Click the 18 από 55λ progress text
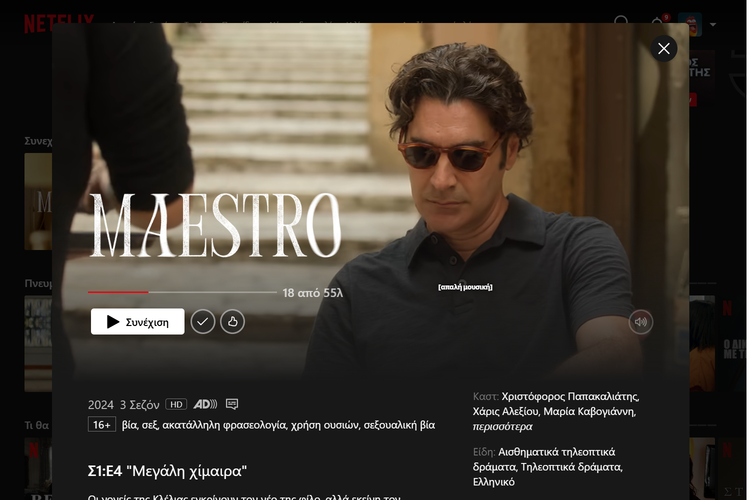Image resolution: width=750 pixels, height=500 pixels. click(x=313, y=292)
